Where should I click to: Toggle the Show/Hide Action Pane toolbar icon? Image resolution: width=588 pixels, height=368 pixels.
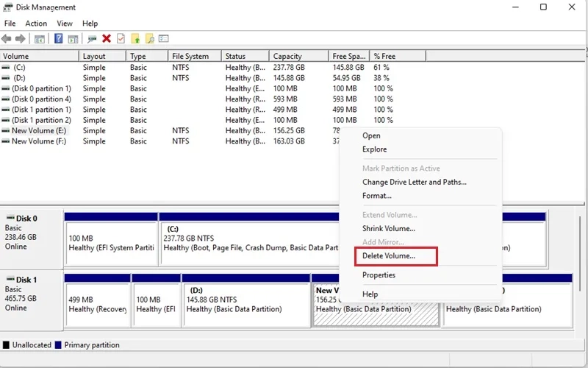coord(73,39)
